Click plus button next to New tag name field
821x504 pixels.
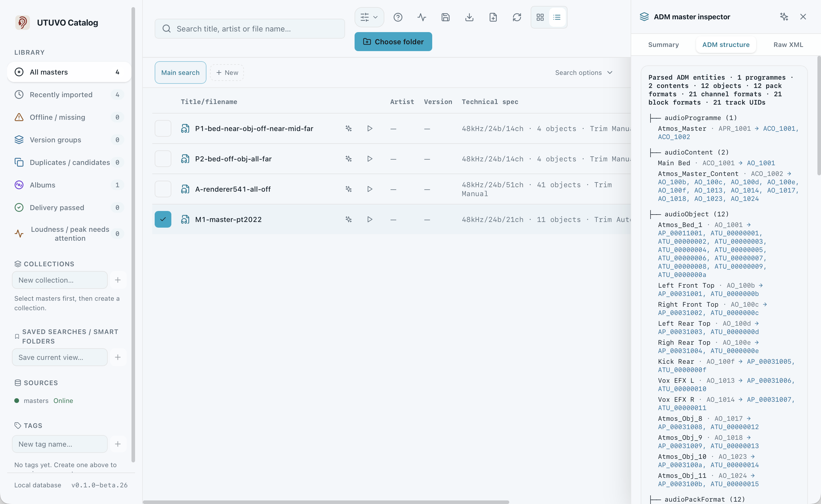pos(118,444)
